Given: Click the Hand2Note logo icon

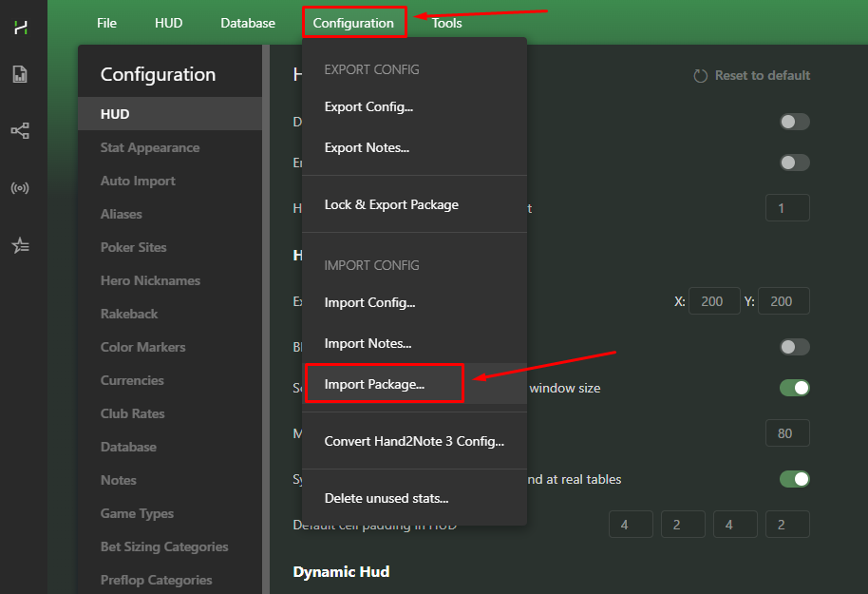Looking at the screenshot, I should tap(21, 27).
